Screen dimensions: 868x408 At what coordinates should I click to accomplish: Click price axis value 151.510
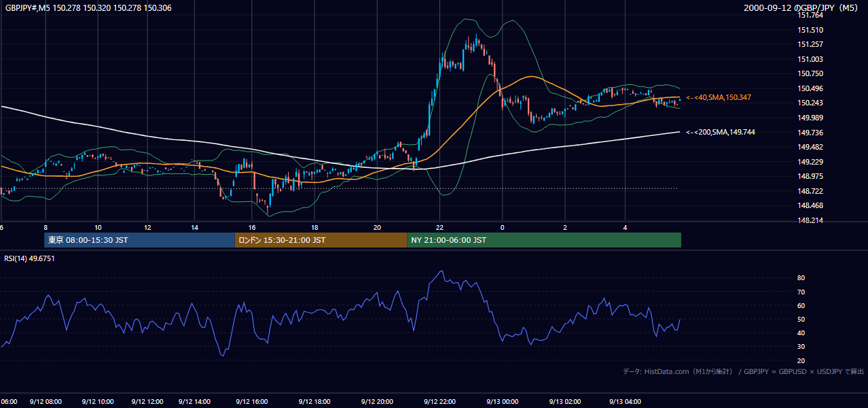(x=811, y=30)
